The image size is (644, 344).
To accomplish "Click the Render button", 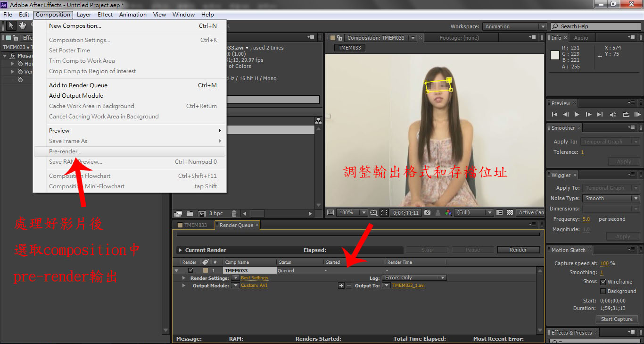I will 518,250.
